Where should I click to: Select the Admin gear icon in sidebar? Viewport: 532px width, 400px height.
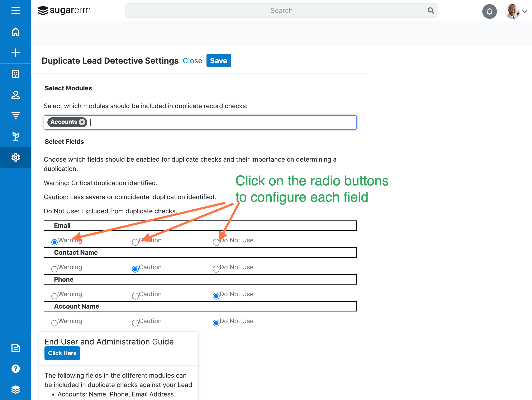16,158
